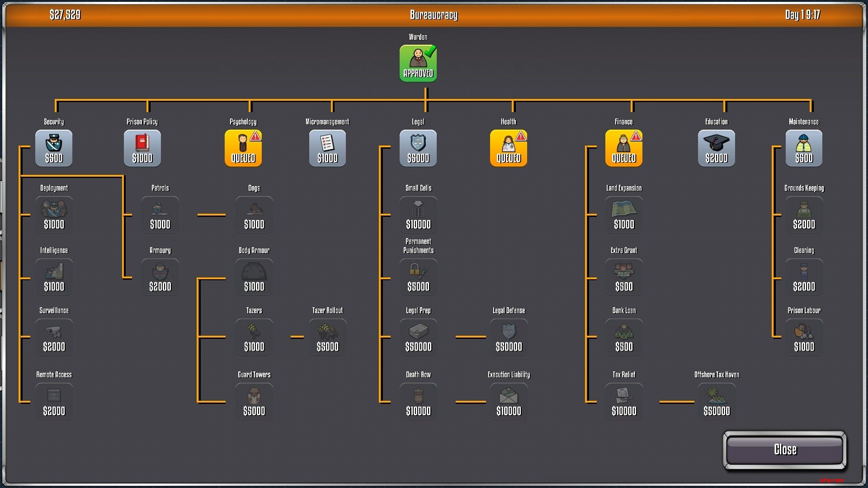Research the Security chief for $500
The height and width of the screenshot is (488, 868).
pos(54,148)
